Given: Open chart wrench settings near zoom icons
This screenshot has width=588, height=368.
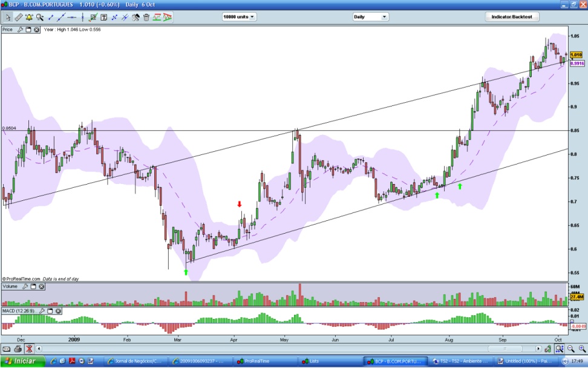Looking at the screenshot, I should click(548, 349).
